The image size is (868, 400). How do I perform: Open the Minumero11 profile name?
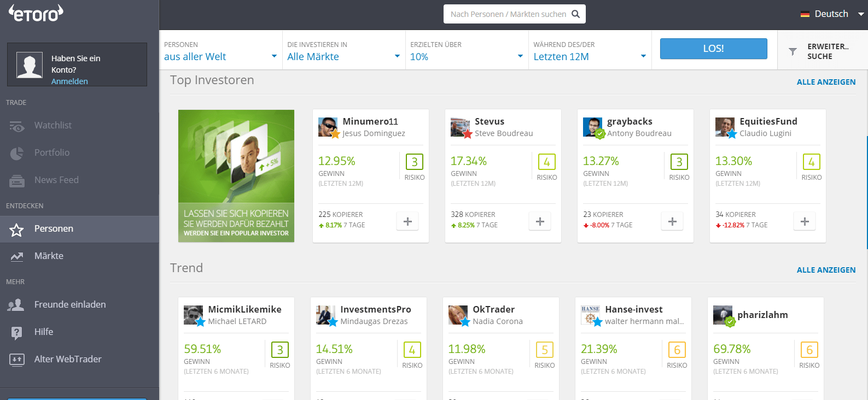(370, 121)
